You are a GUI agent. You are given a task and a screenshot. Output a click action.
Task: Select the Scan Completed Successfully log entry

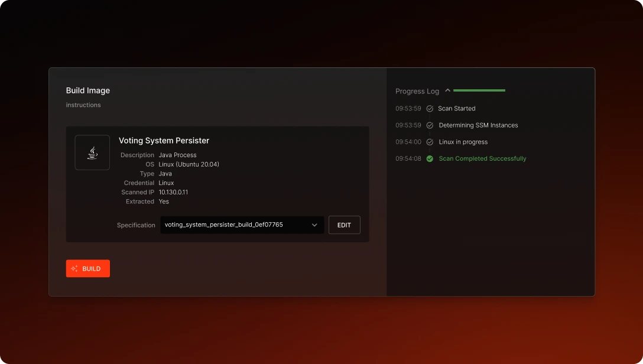pyautogui.click(x=482, y=158)
